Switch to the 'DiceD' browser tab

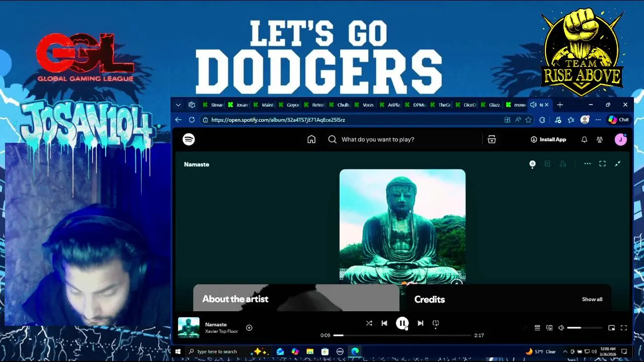pyautogui.click(x=465, y=105)
